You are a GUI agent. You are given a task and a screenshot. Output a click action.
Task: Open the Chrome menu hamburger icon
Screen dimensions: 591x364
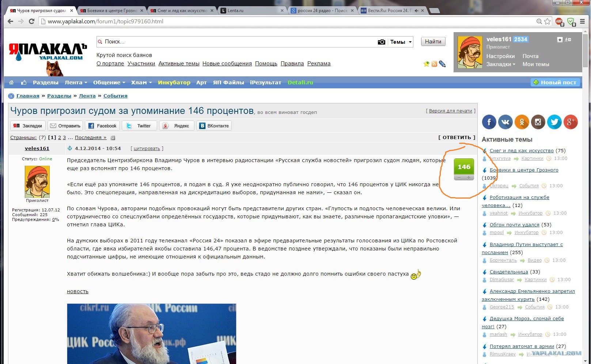point(583,22)
